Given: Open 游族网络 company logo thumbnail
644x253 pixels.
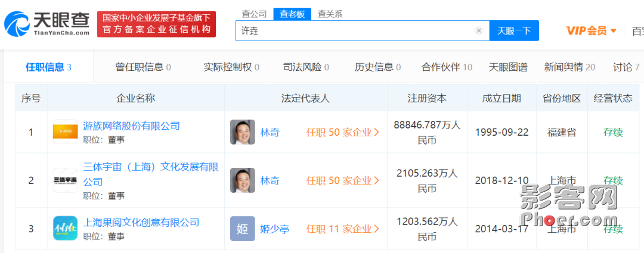Looking at the screenshot, I should (x=66, y=132).
